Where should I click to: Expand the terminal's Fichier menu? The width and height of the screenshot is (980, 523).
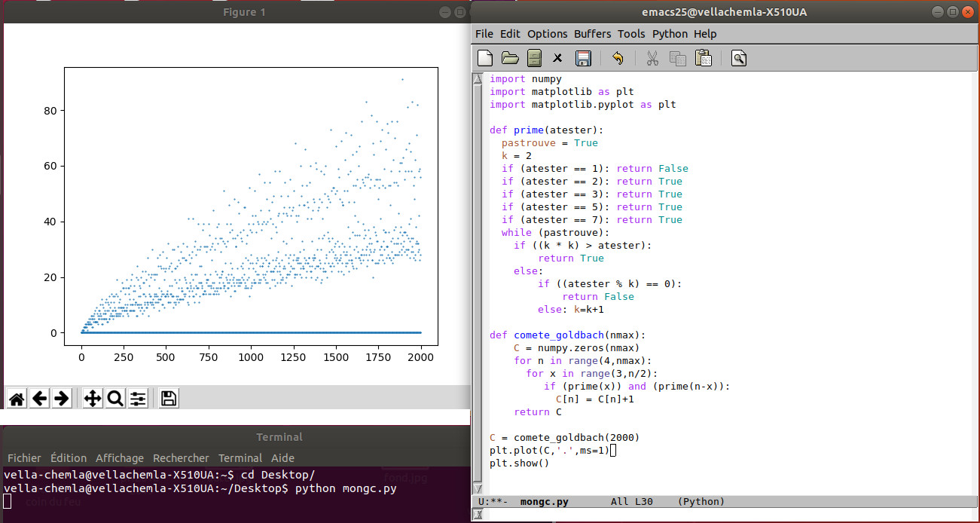[24, 458]
